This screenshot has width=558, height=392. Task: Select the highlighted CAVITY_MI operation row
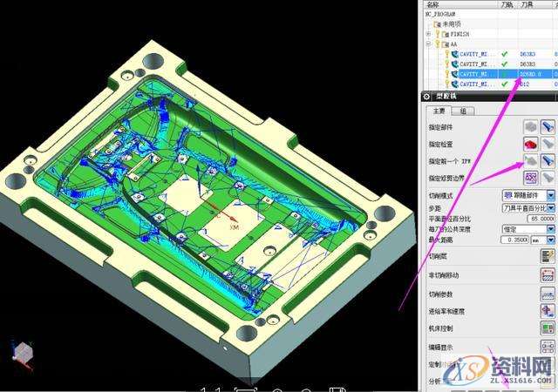tap(477, 74)
